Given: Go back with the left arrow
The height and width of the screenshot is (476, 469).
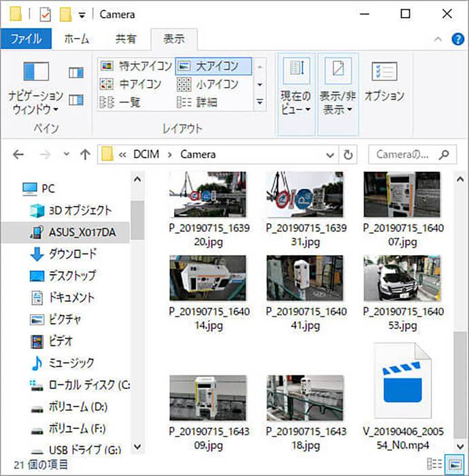Looking at the screenshot, I should pos(18,155).
